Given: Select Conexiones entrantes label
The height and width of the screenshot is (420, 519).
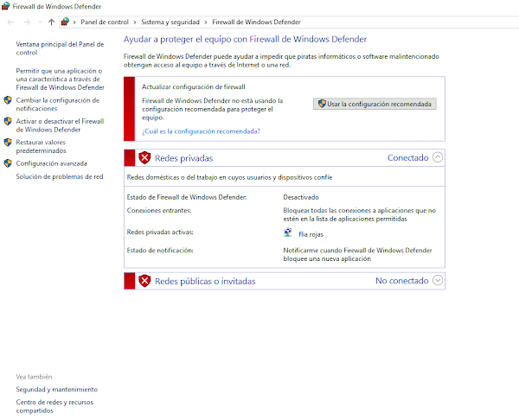Looking at the screenshot, I should click(159, 211).
